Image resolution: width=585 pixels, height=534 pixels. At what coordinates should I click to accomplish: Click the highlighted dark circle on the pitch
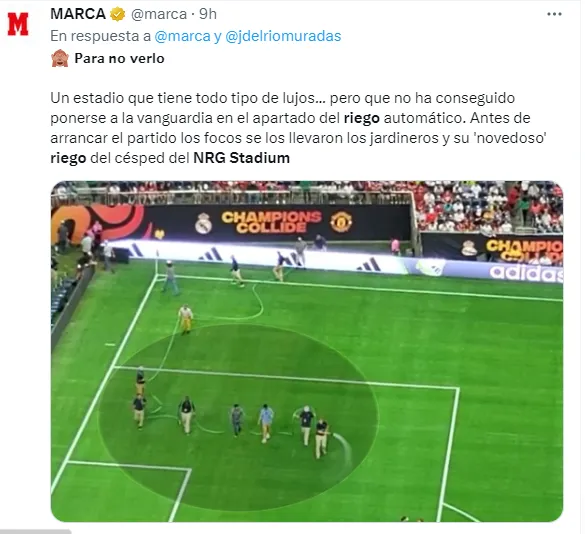[x=239, y=416]
